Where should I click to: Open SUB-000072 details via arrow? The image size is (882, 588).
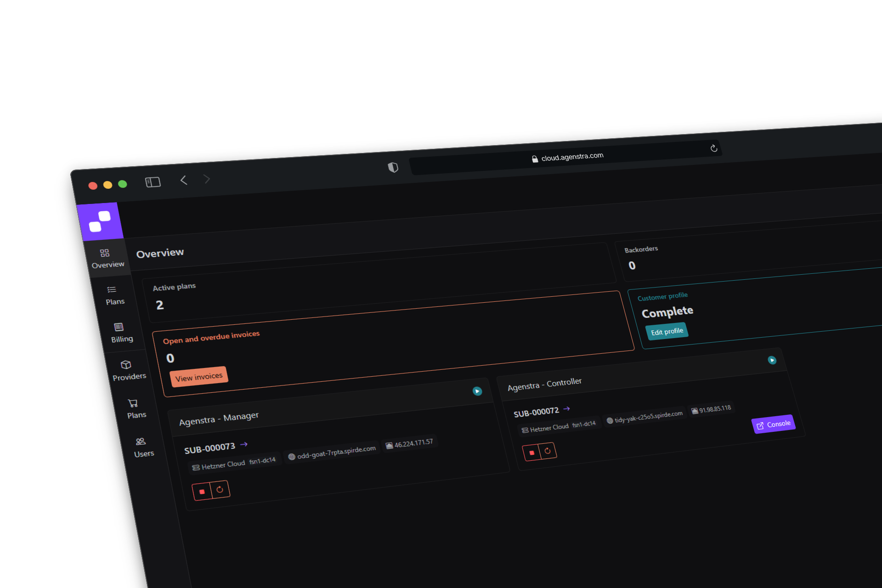click(567, 408)
